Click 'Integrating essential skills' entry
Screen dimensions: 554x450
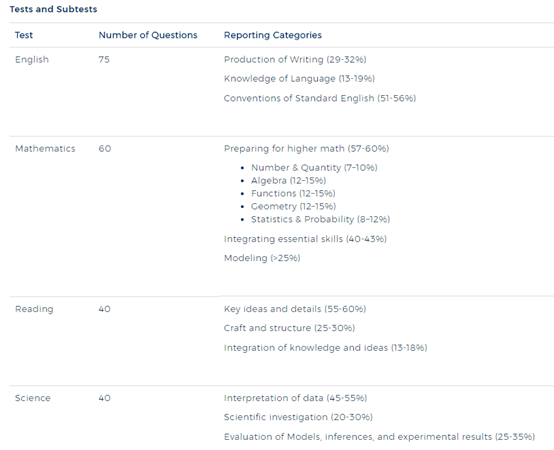[305, 239]
